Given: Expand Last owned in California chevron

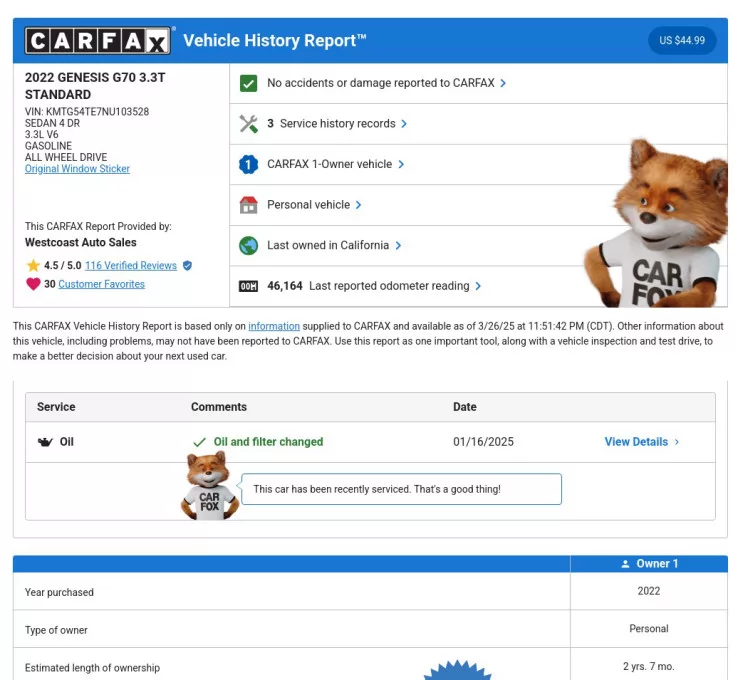Looking at the screenshot, I should point(398,245).
